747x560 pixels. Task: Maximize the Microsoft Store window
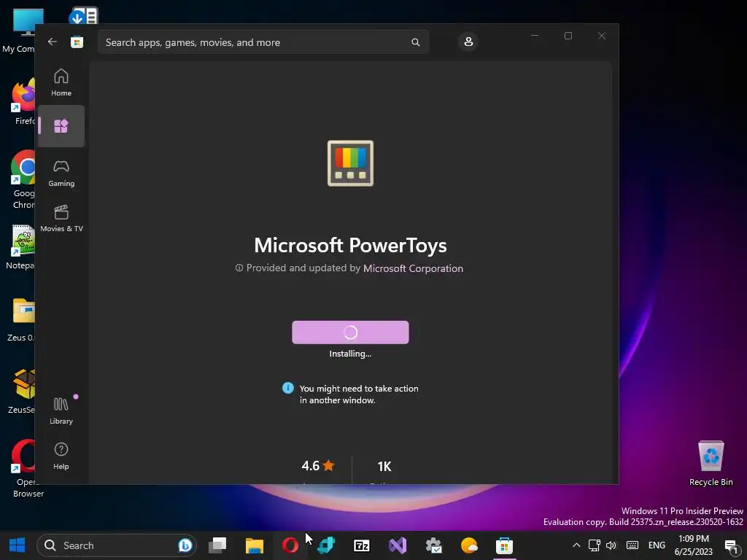tap(568, 36)
